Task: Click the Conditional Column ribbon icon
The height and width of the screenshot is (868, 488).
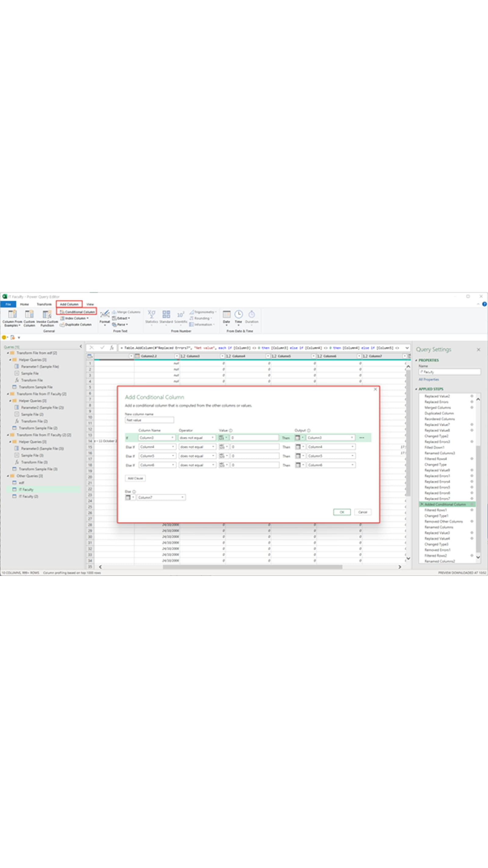Action: click(x=62, y=312)
